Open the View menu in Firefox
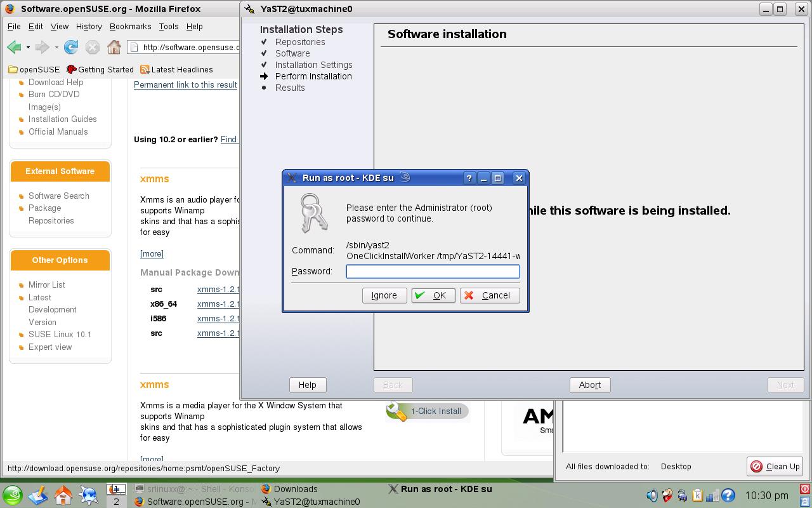 coord(59,27)
